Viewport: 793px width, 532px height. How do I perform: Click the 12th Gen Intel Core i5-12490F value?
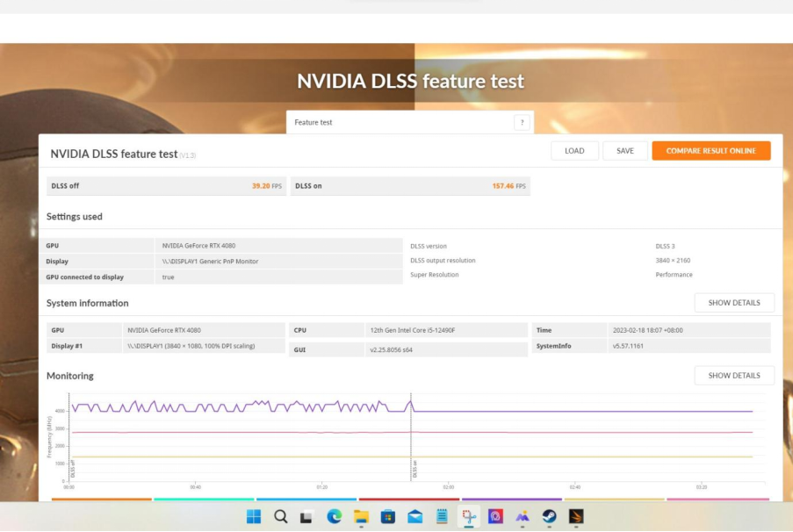tap(413, 330)
